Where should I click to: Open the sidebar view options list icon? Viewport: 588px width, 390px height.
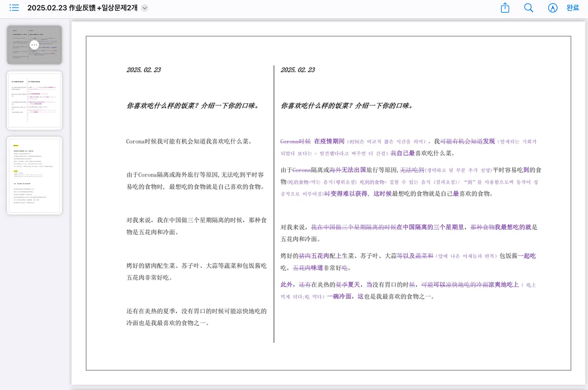point(14,8)
